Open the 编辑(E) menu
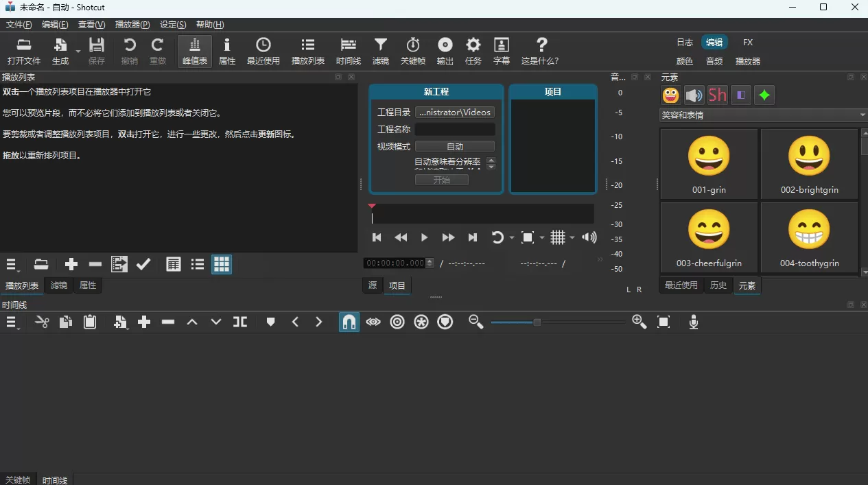Viewport: 868px width, 485px height. 55,25
